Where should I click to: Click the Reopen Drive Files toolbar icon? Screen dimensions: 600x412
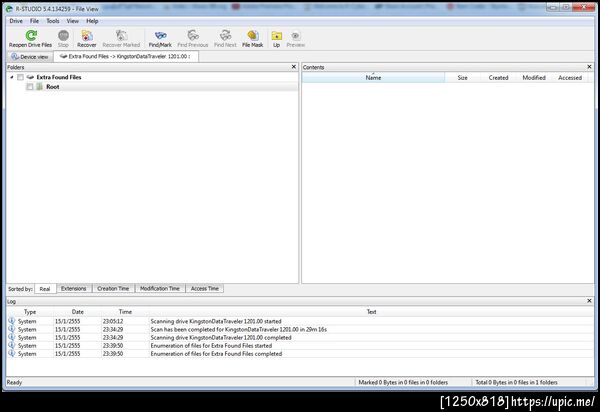31,36
